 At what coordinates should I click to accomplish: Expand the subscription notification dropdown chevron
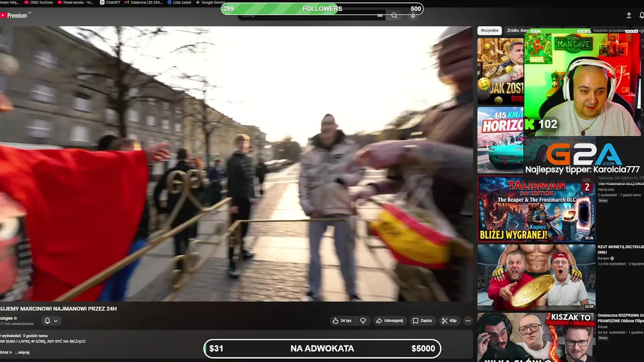(x=56, y=321)
